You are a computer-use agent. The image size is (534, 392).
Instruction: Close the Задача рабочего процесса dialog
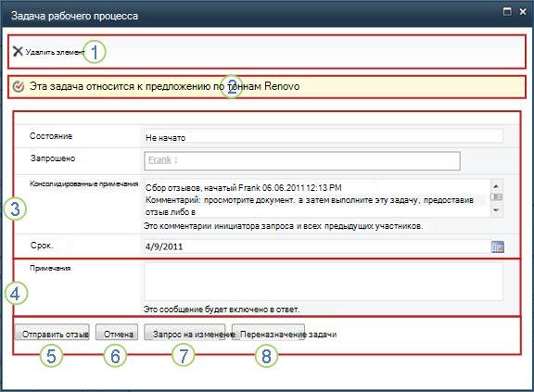tap(523, 11)
